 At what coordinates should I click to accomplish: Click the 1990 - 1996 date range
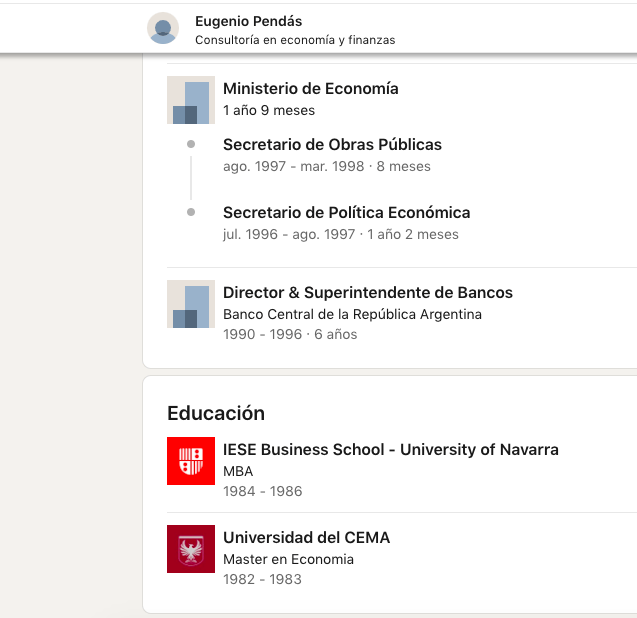tap(262, 334)
